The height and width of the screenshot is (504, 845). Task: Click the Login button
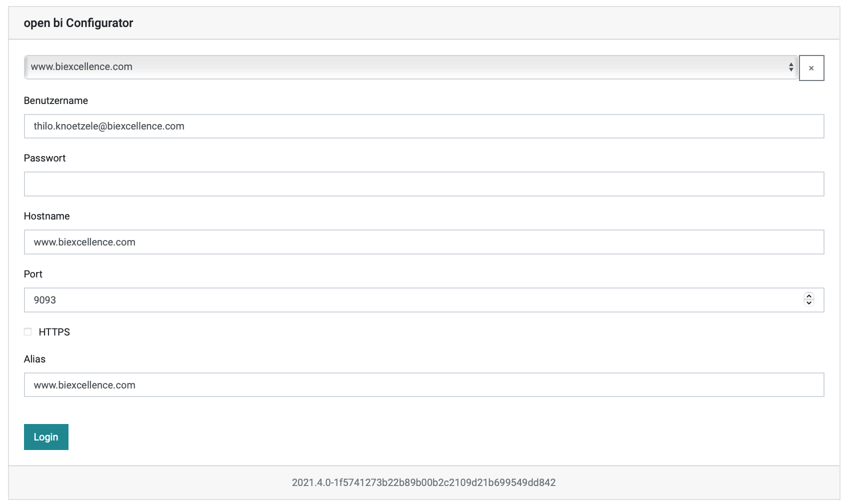click(x=46, y=437)
